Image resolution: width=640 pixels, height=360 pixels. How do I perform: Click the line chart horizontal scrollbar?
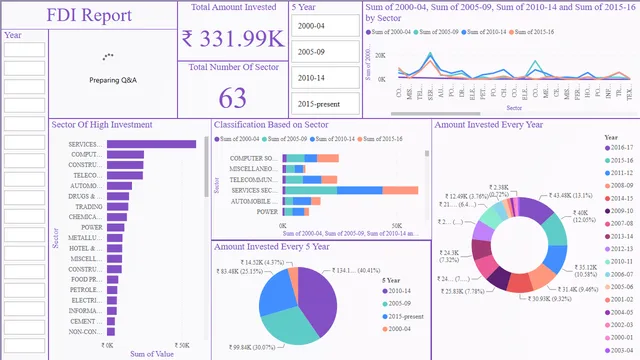(436, 114)
